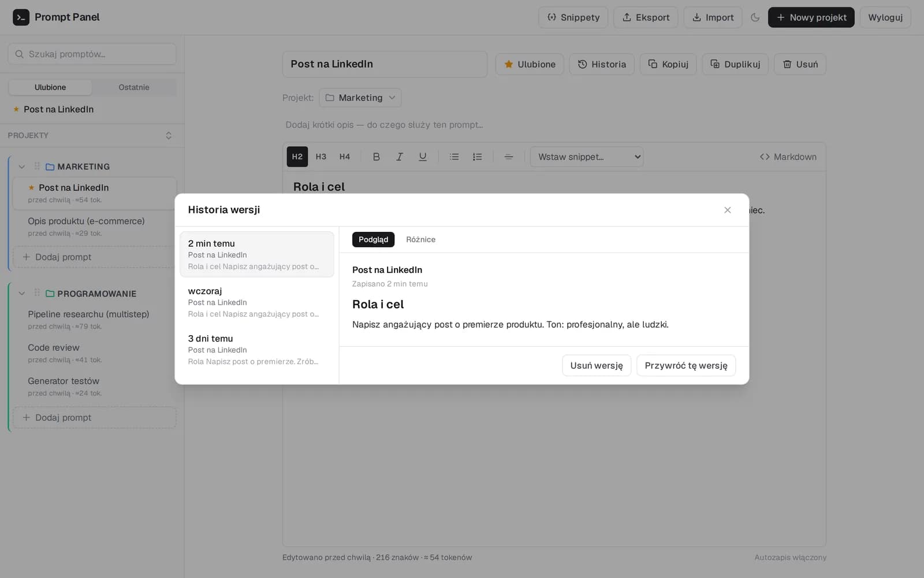Insert a bulleted list

coord(454,157)
